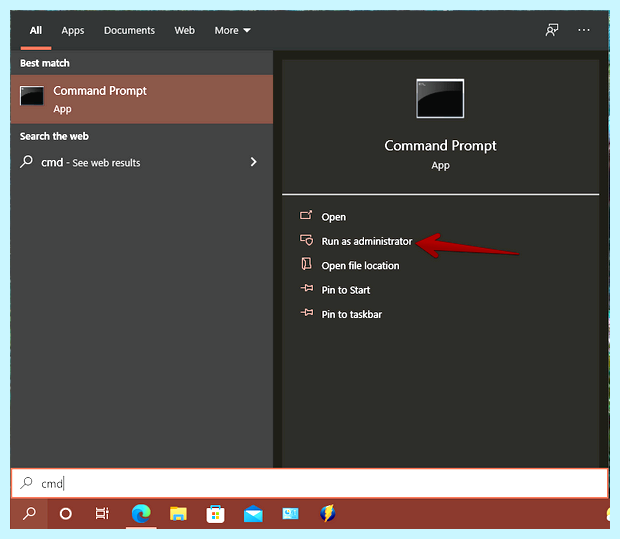Open cmd - See web results
This screenshot has height=539, width=620.
tap(142, 162)
